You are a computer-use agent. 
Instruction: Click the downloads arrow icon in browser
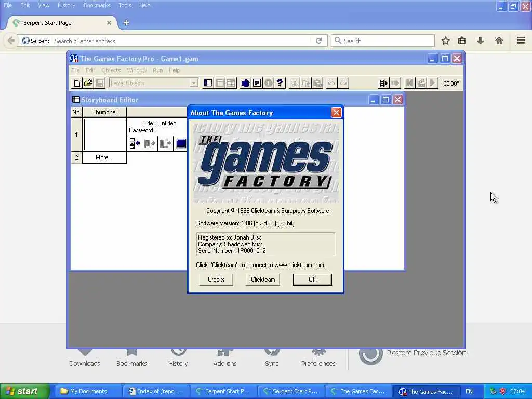pos(481,41)
